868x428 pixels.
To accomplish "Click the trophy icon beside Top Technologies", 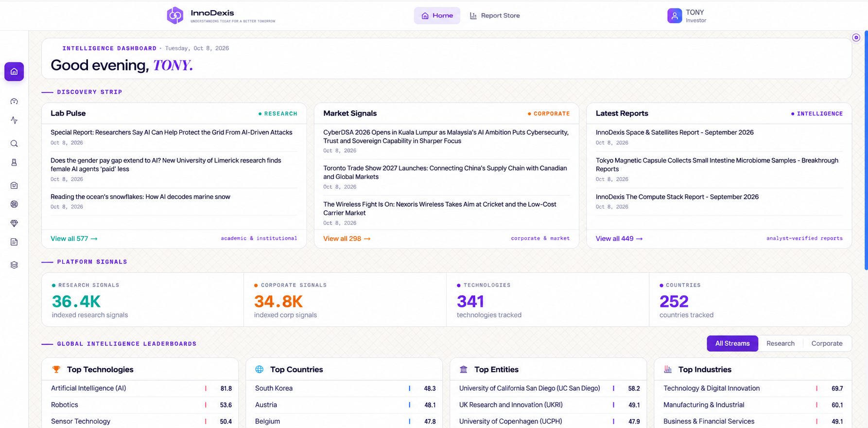I will point(56,370).
